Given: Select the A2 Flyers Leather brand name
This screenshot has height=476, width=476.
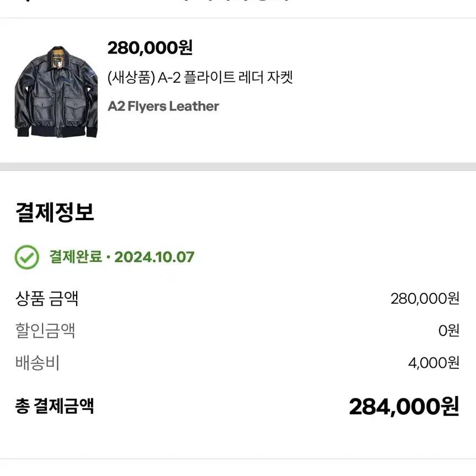Looking at the screenshot, I should pyautogui.click(x=163, y=106).
